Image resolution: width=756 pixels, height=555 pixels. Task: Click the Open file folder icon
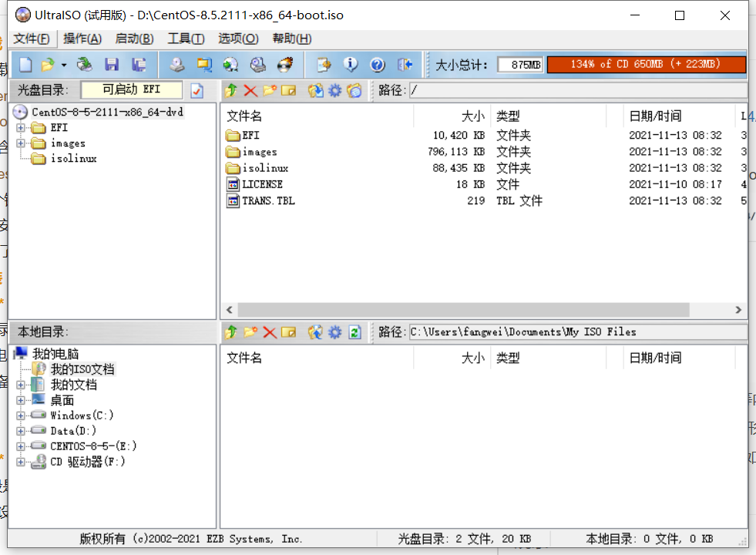pos(48,65)
